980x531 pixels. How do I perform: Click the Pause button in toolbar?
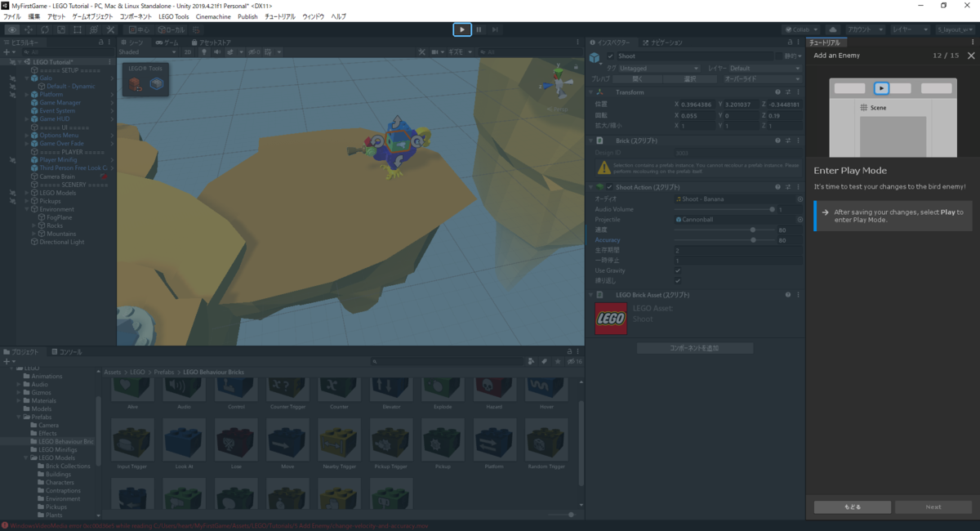[x=479, y=29]
